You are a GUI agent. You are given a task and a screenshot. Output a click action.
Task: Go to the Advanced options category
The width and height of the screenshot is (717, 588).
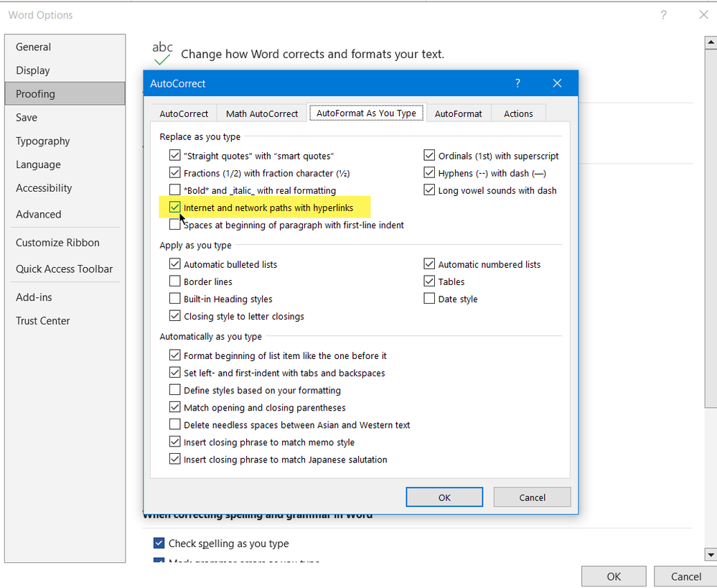[x=65, y=214]
